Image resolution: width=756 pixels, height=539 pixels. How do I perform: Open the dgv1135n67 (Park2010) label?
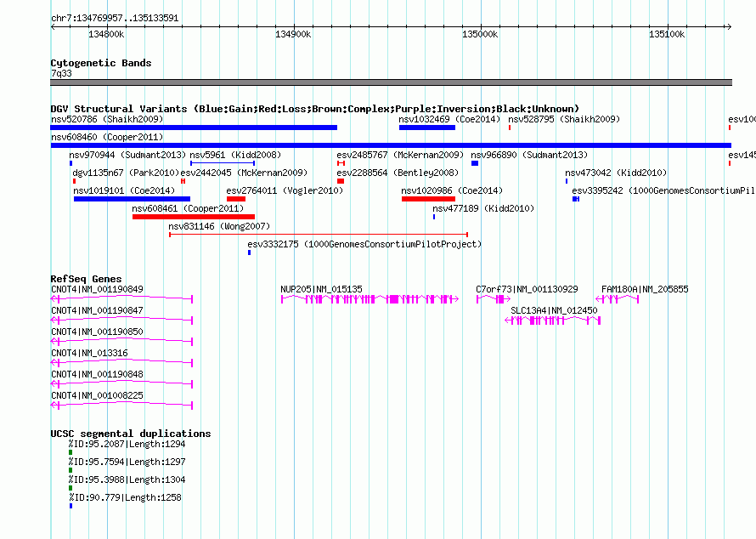click(x=126, y=173)
